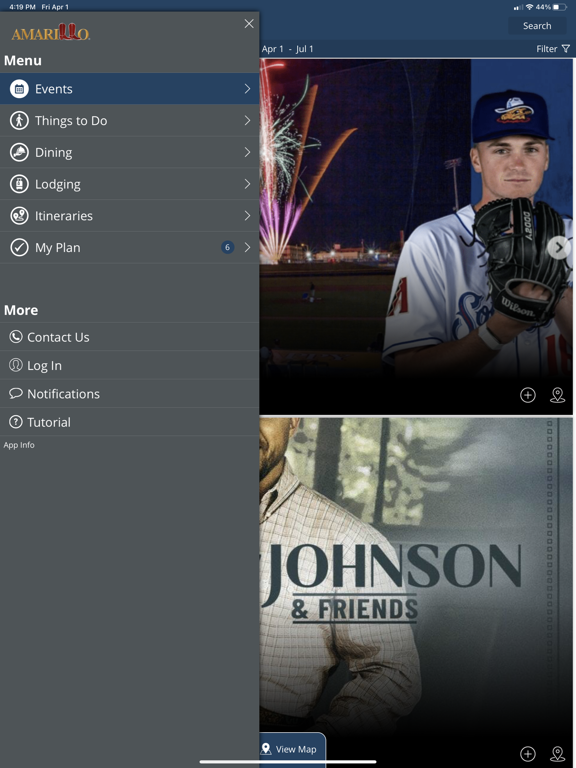Advance baseball image carousel with next arrow
The width and height of the screenshot is (576, 768).
559,248
